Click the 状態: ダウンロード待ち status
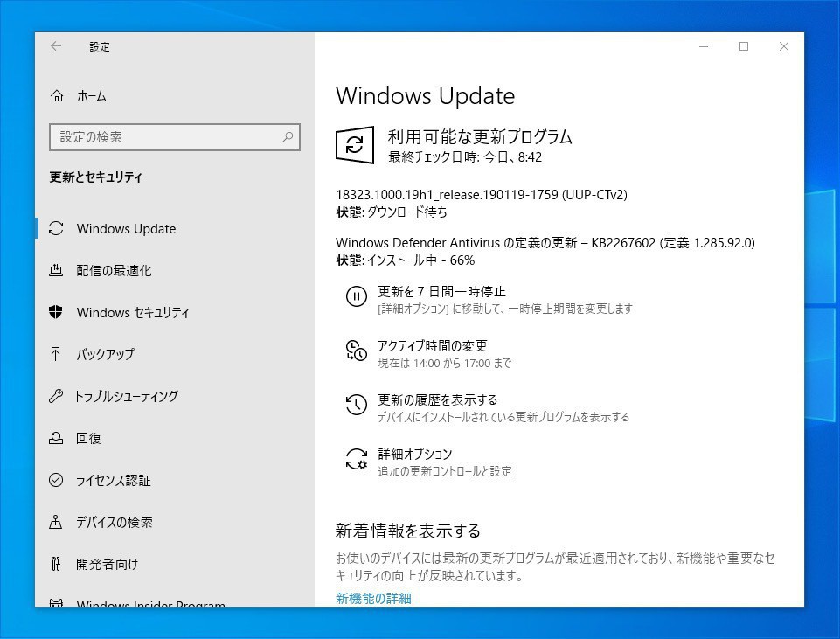This screenshot has height=639, width=840. pos(391,212)
